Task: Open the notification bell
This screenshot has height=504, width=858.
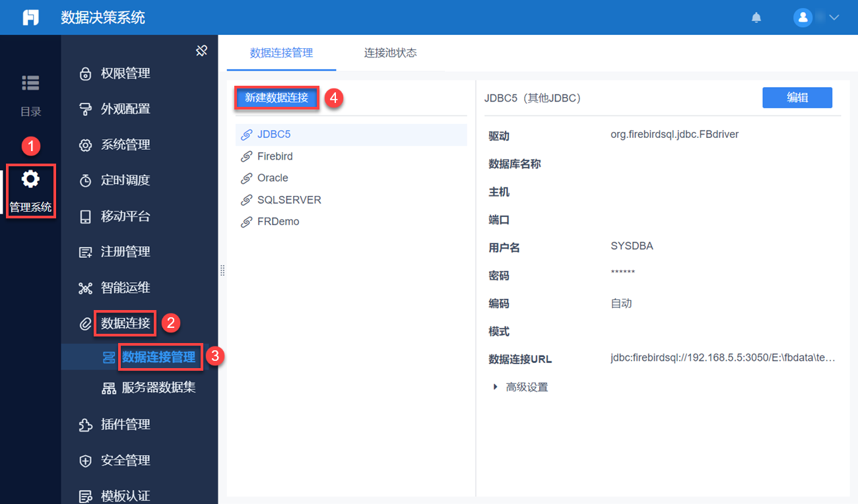Action: click(756, 18)
